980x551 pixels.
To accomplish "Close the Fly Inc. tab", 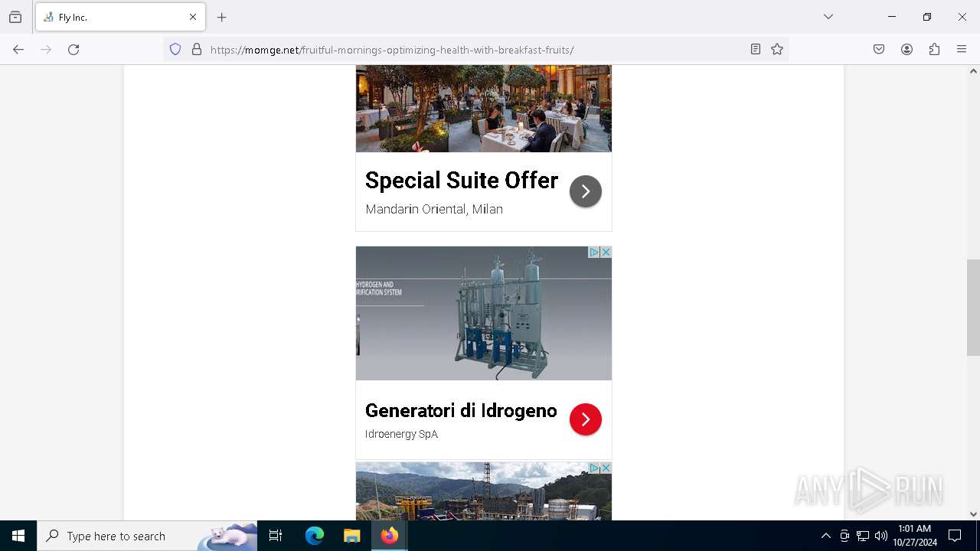I will click(193, 17).
